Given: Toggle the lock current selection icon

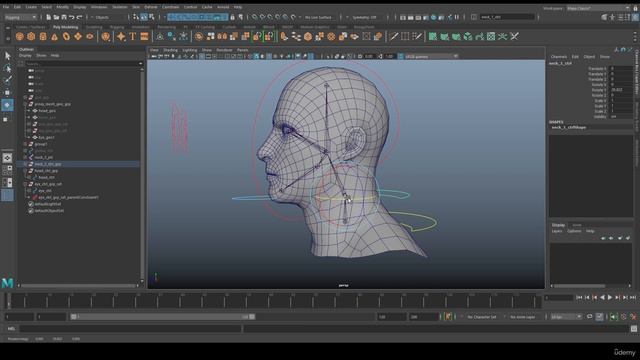Looking at the screenshot, I should (232, 17).
